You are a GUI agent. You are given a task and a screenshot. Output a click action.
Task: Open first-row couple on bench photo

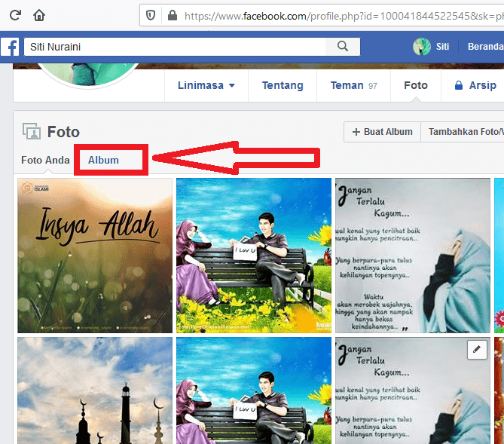(254, 256)
